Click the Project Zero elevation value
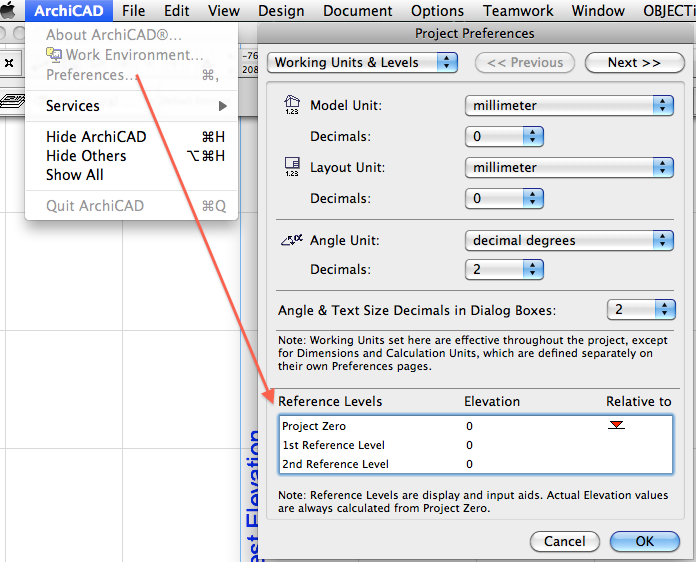 [x=469, y=426]
